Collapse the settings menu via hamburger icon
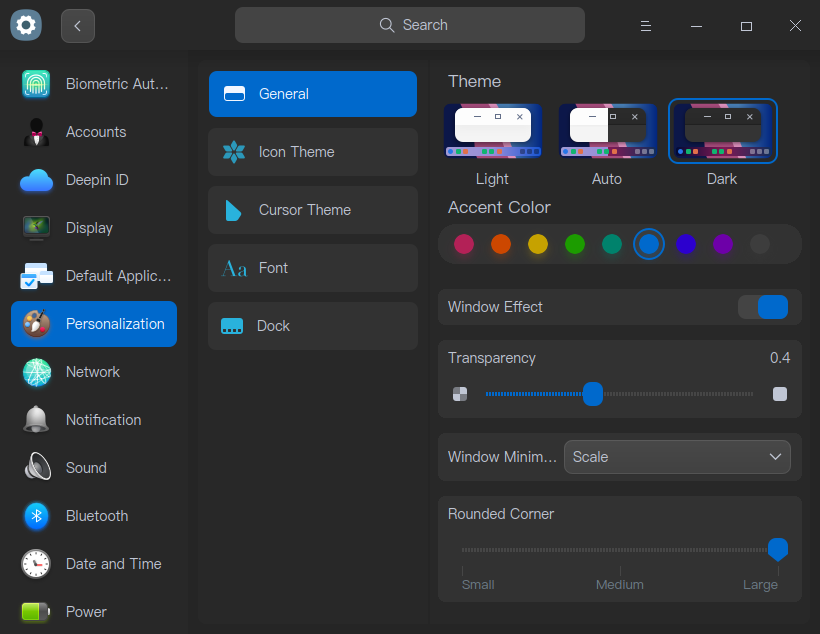Screen dimensions: 820x634 click(x=645, y=25)
